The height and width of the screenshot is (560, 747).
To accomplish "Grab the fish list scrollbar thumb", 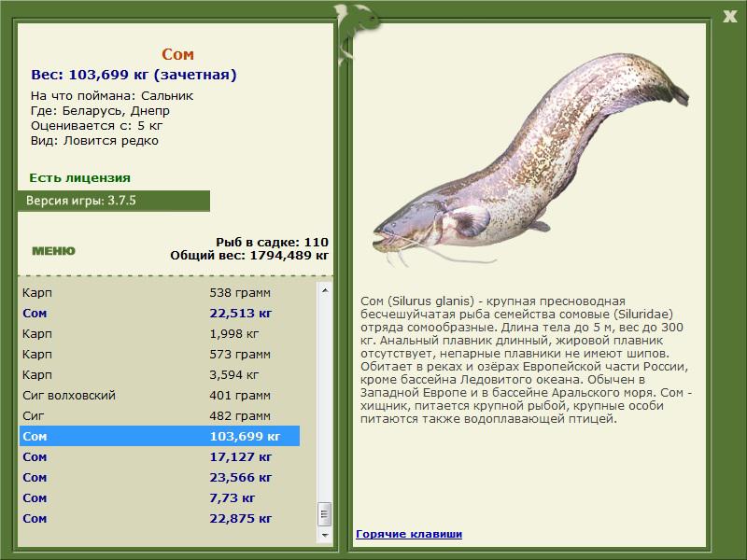I will click(325, 514).
